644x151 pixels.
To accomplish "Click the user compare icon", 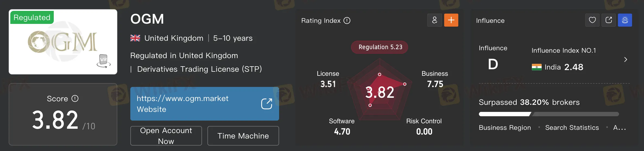I will pos(435,20).
